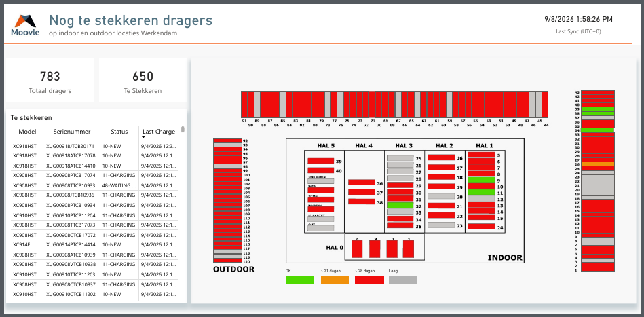Select HAL 0 block number 1

point(409,249)
